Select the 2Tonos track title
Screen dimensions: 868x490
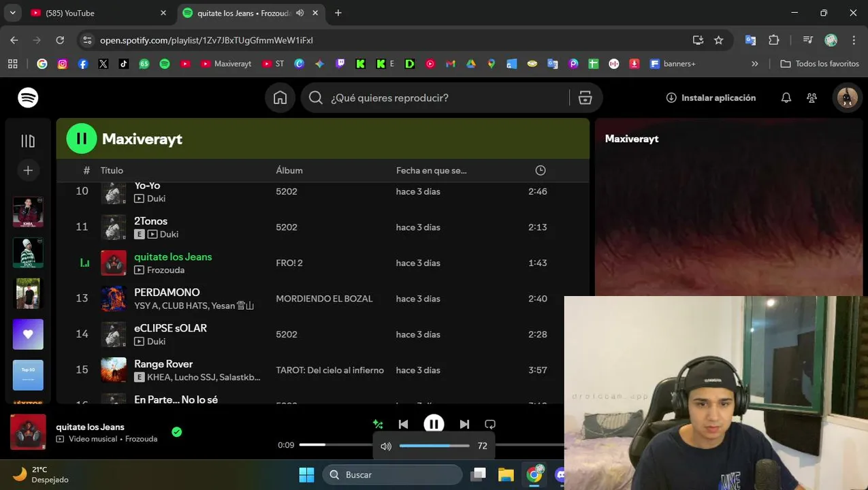point(150,221)
